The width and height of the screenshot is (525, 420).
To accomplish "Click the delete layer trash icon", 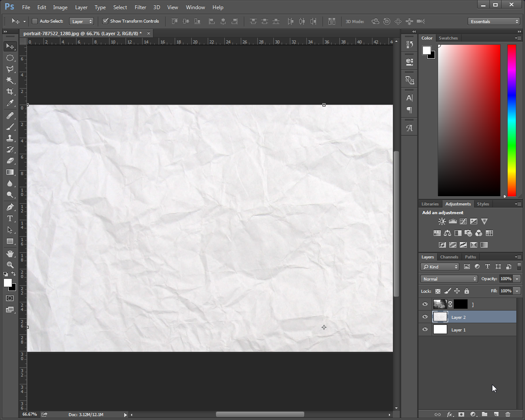I will click(508, 414).
